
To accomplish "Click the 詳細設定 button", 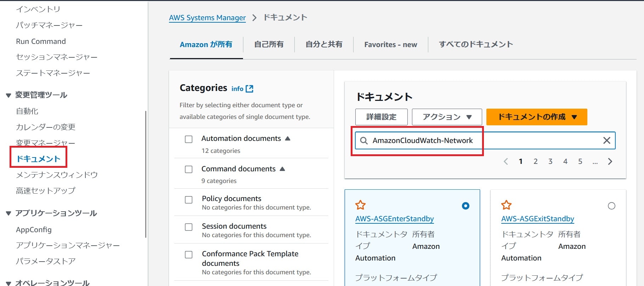I will (381, 117).
